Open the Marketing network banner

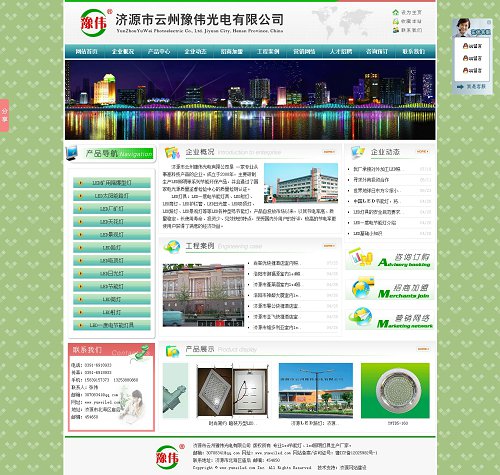coord(390,319)
